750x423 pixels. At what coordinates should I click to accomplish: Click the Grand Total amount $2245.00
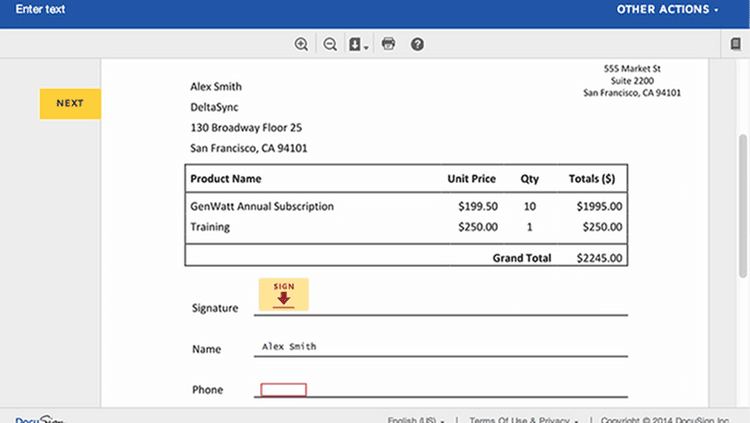point(599,258)
